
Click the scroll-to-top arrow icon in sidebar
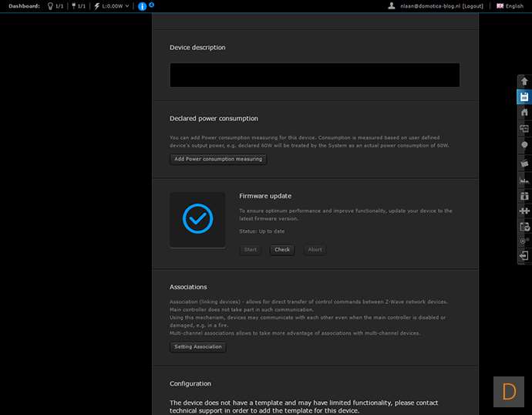point(524,81)
